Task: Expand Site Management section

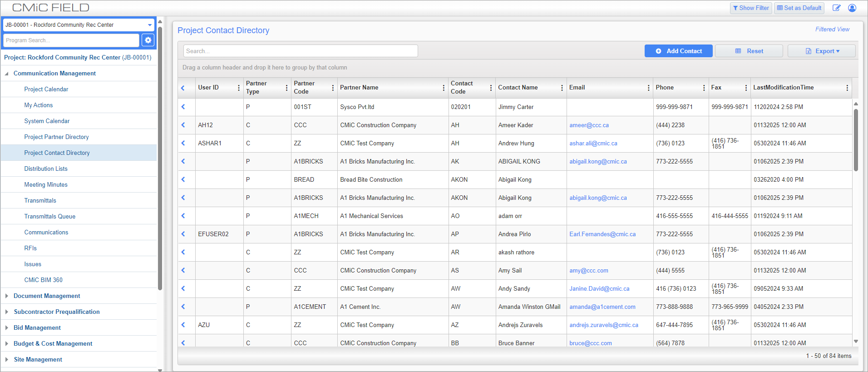Action: click(7, 360)
